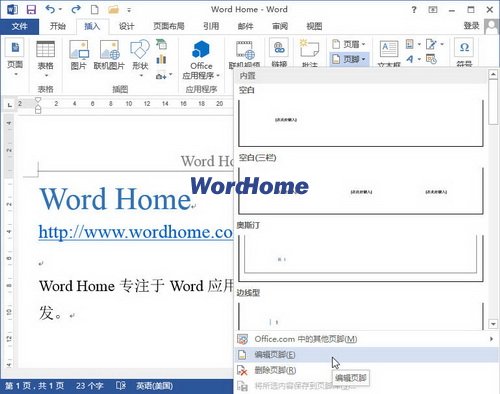The image size is (500, 394).
Task: Click the proofing book icon in status bar
Action: [121, 386]
